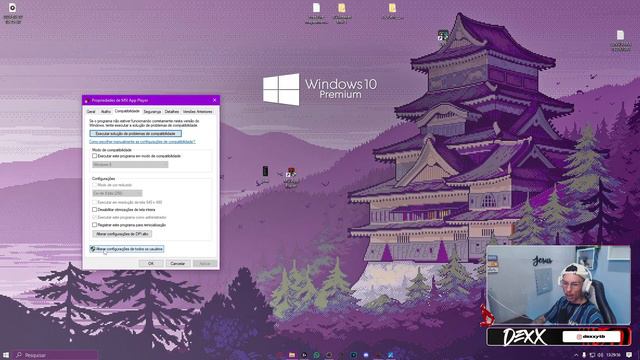Open the Versões Anteriores tab
The width and height of the screenshot is (640, 360).
pyautogui.click(x=198, y=111)
